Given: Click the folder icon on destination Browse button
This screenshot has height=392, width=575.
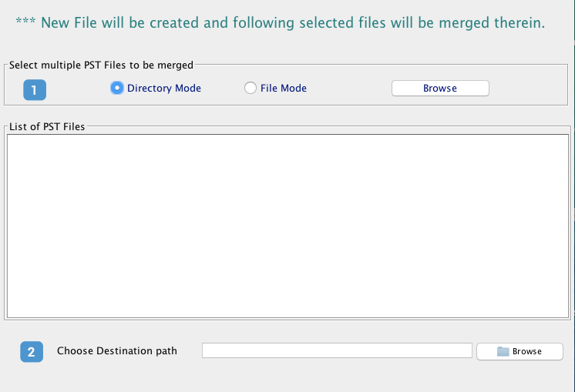Looking at the screenshot, I should pos(503,351).
